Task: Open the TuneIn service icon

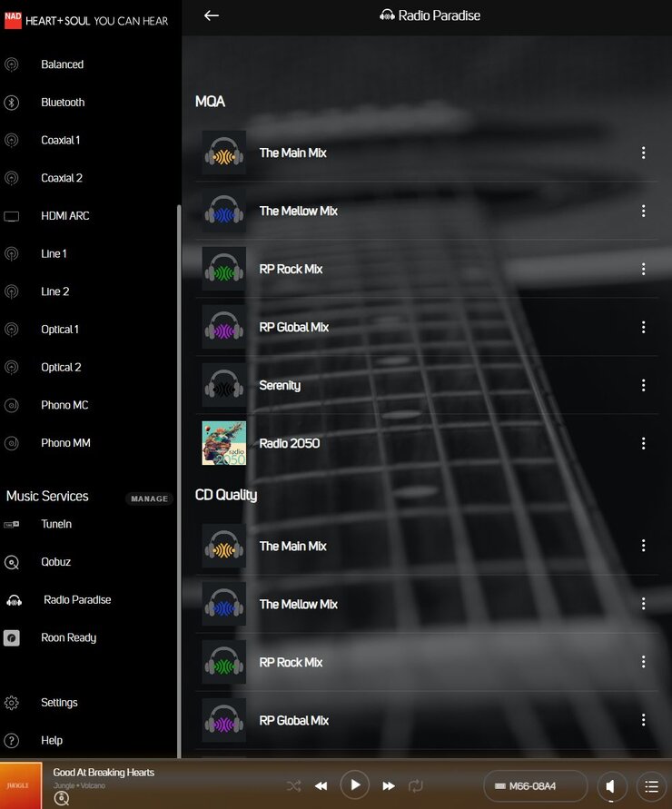Action: point(12,524)
